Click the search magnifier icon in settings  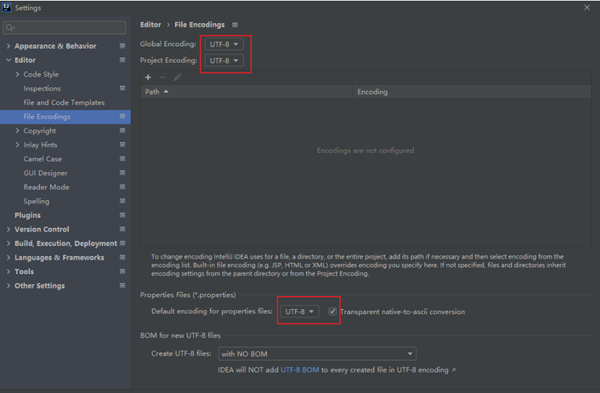[x=10, y=28]
